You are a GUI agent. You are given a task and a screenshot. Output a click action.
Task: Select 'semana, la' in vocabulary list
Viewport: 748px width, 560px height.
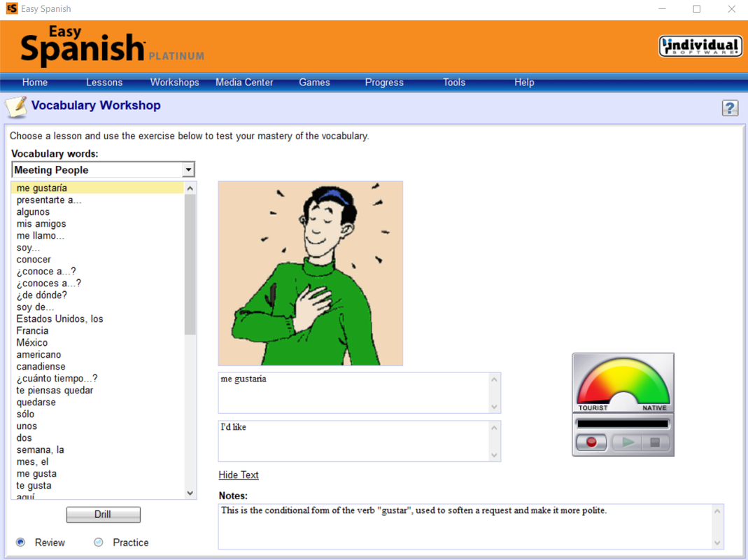pyautogui.click(x=97, y=449)
